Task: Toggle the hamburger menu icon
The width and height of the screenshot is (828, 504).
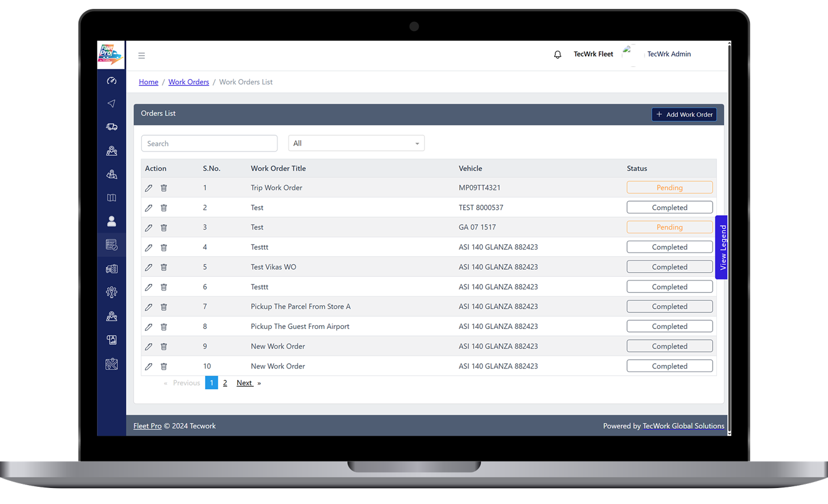Action: coord(142,56)
